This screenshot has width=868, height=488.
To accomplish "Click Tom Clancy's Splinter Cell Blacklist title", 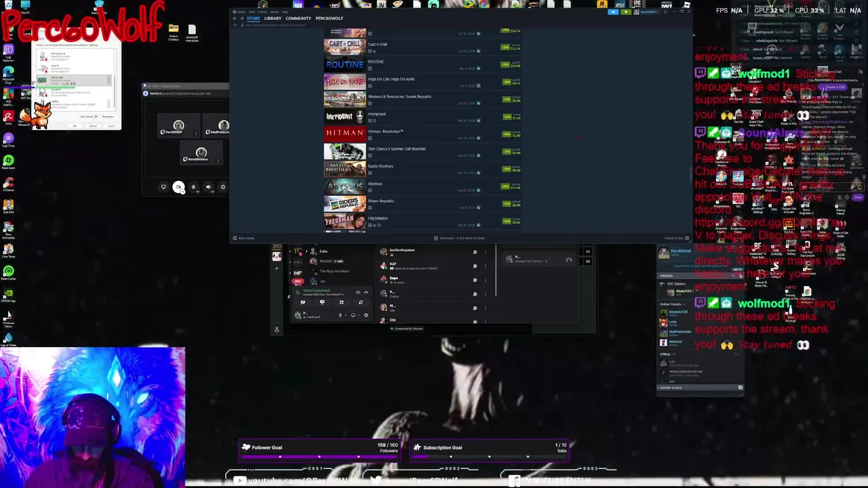I will 397,149.
